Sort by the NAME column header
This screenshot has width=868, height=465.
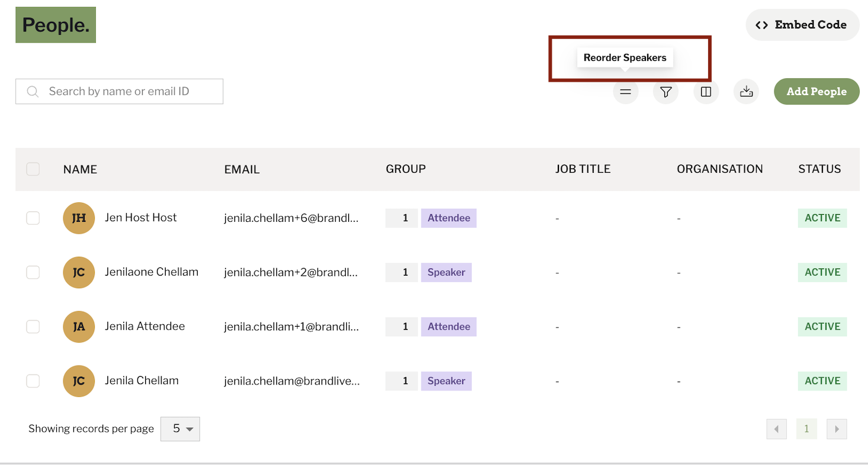click(80, 169)
